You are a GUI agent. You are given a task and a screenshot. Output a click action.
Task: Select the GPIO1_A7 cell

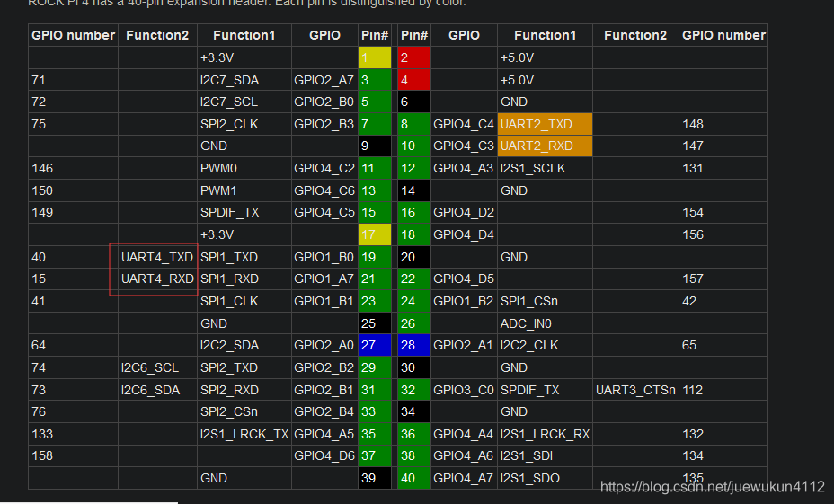[324, 279]
